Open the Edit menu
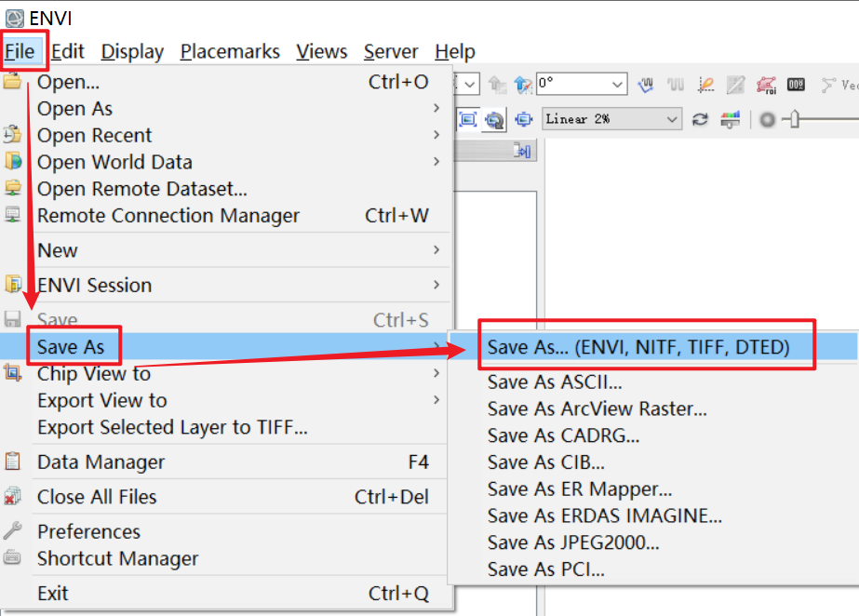859x616 pixels. coord(67,51)
